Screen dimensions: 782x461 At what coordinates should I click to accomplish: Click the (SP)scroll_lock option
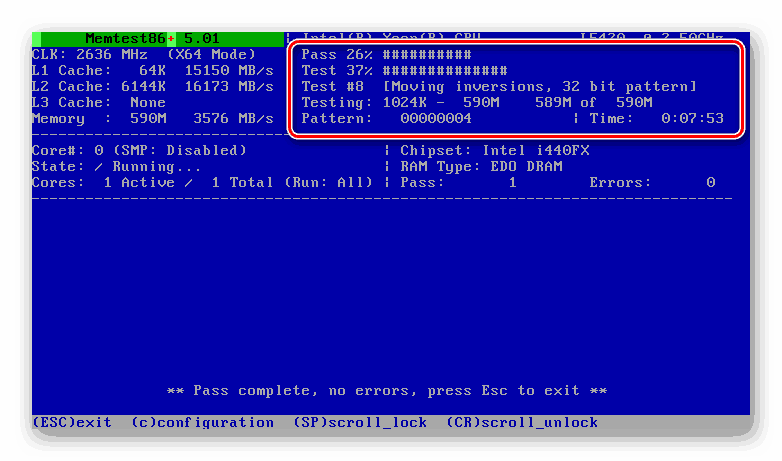(360, 422)
